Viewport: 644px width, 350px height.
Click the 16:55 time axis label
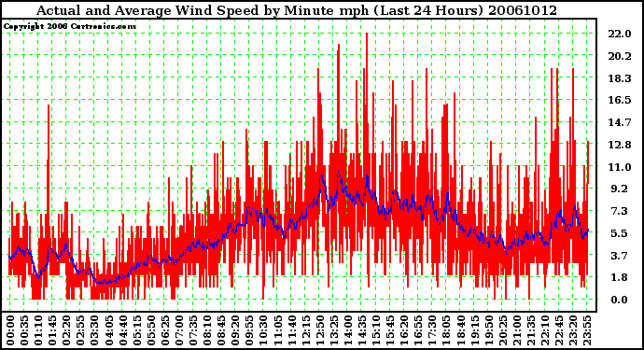[418, 330]
